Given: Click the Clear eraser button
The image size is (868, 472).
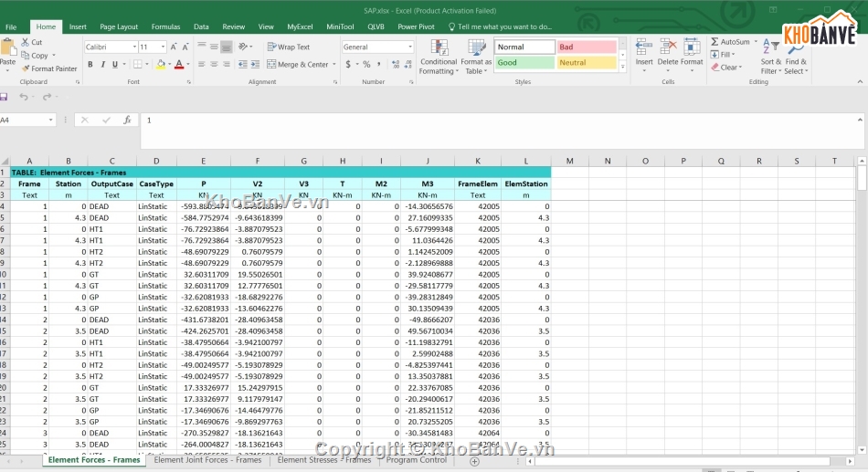Looking at the screenshot, I should point(725,67).
